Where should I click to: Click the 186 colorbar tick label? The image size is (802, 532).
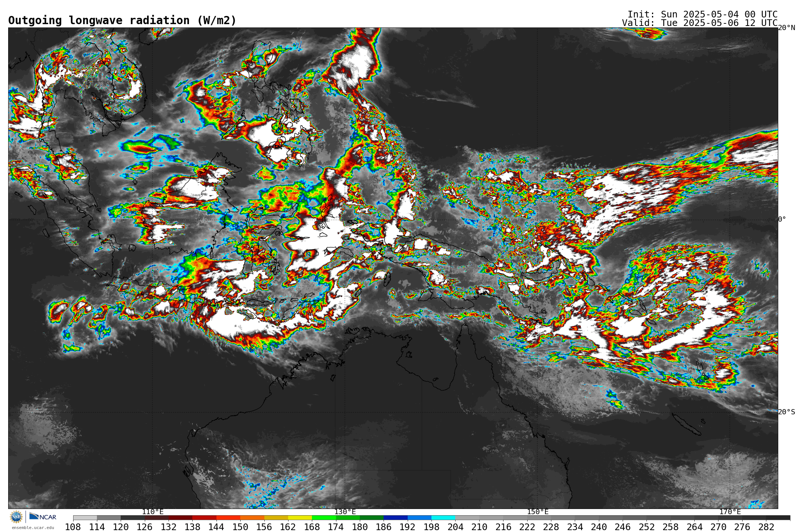[x=384, y=527]
